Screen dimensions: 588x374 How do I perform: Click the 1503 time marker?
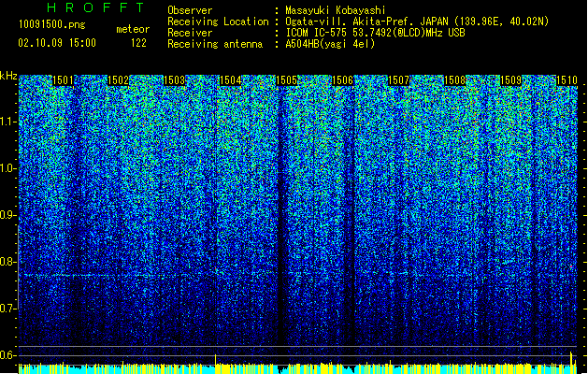pos(175,80)
